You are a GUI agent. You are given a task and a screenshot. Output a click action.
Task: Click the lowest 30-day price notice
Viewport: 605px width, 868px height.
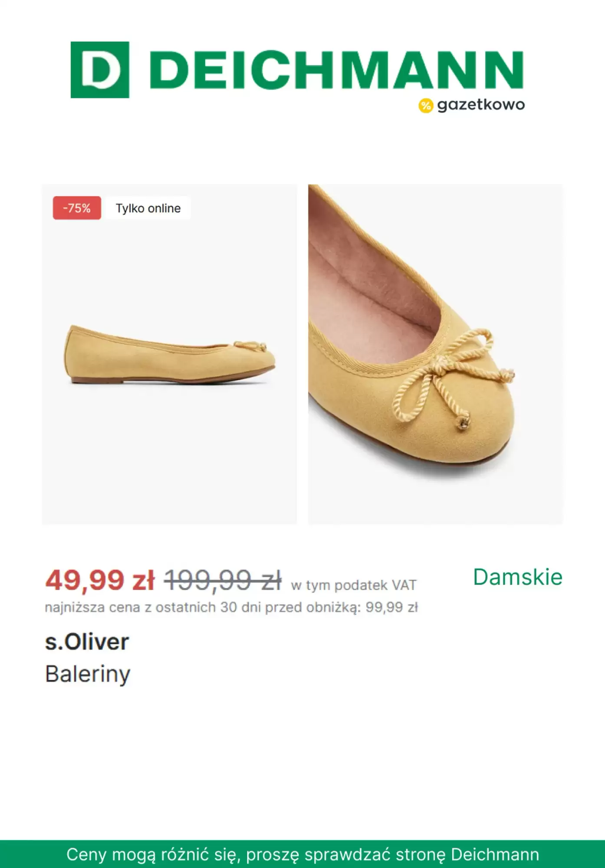(231, 607)
